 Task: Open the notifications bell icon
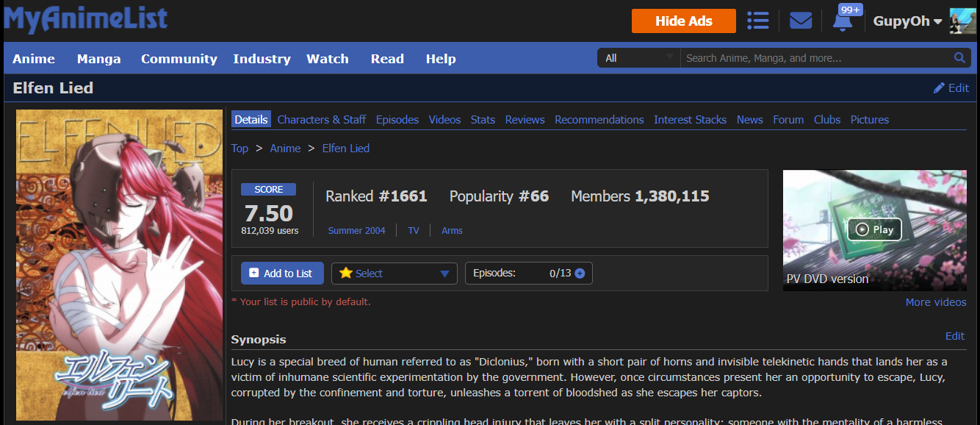click(x=842, y=22)
